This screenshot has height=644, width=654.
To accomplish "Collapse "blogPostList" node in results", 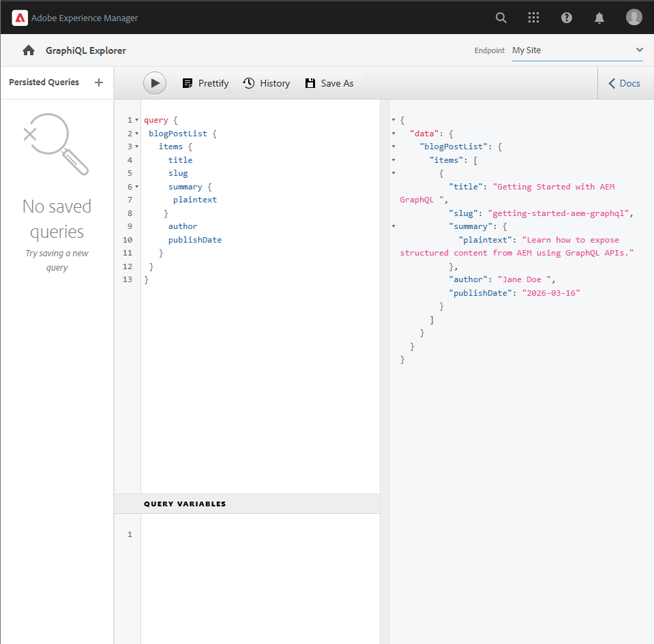I will click(x=393, y=147).
